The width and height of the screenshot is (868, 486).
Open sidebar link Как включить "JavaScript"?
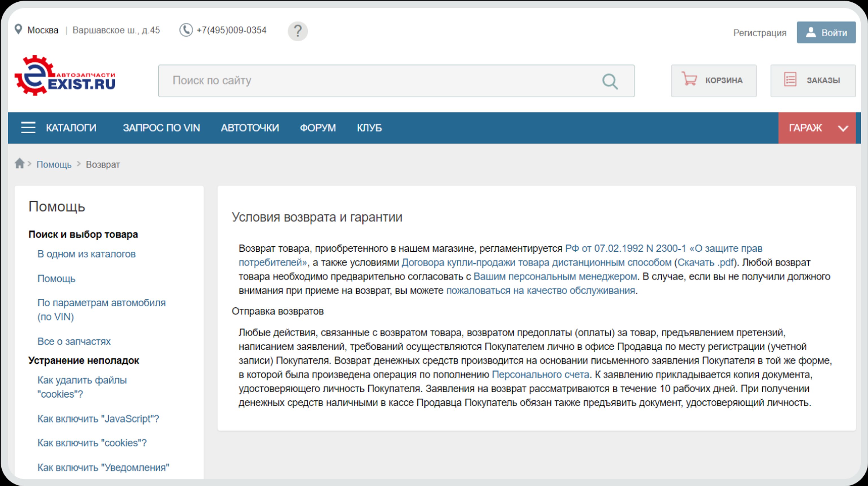(98, 419)
